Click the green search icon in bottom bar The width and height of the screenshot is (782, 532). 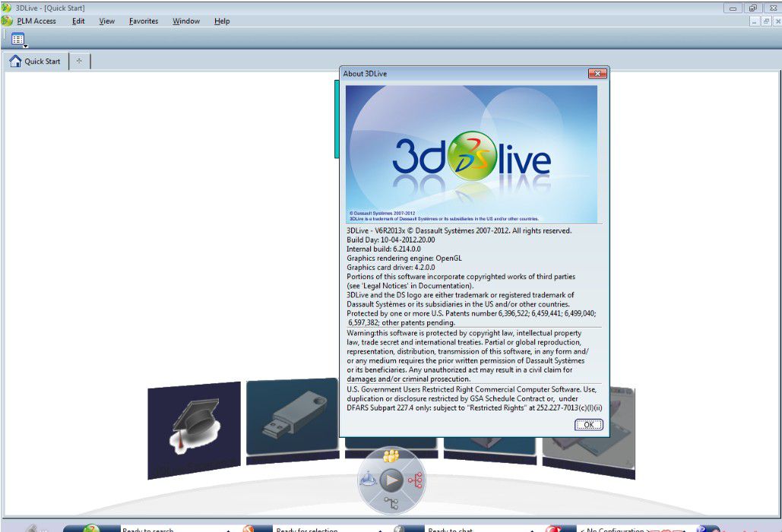point(91,528)
